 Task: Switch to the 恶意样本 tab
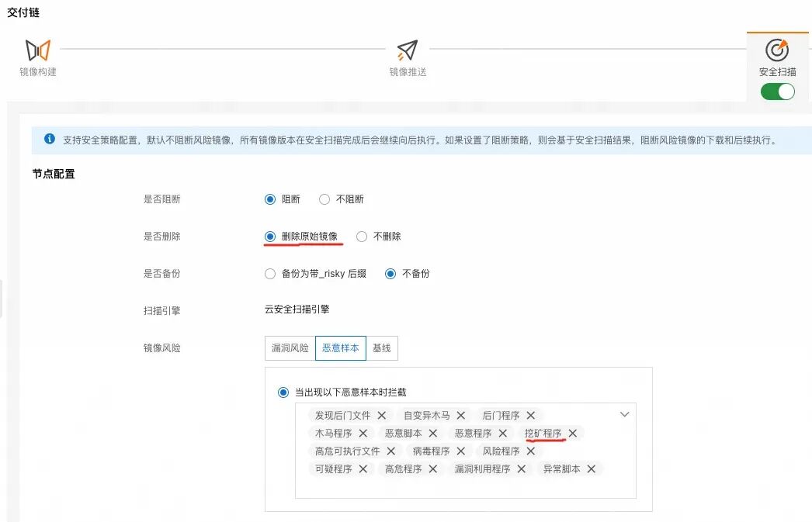coord(340,347)
